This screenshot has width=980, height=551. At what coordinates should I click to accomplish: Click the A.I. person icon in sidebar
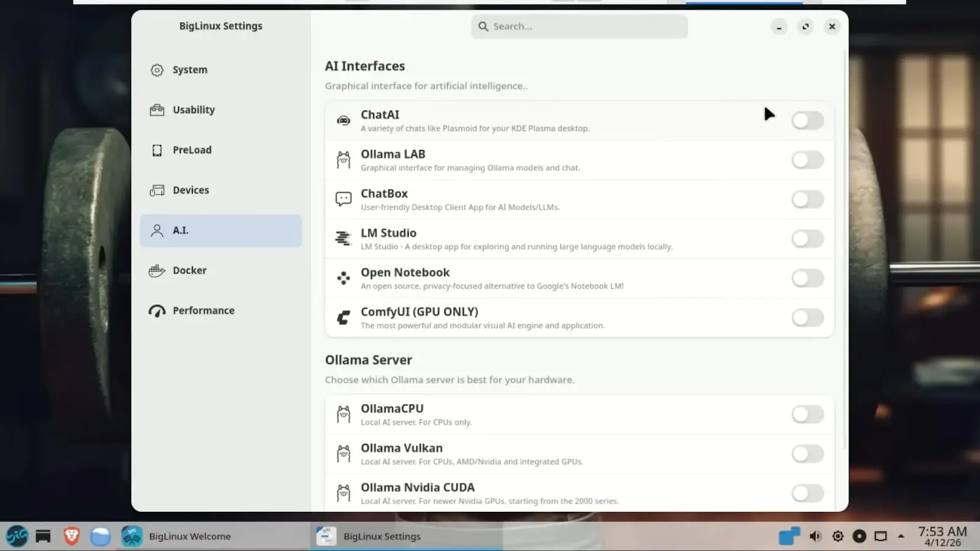[157, 230]
